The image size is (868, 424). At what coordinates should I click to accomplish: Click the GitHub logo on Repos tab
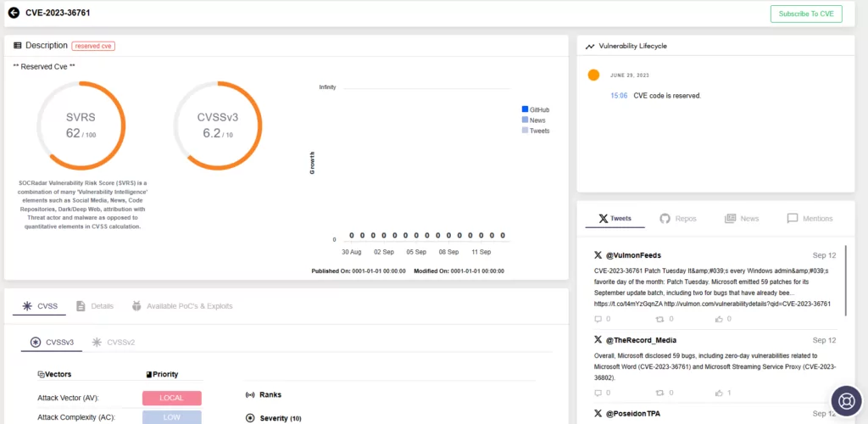point(665,219)
